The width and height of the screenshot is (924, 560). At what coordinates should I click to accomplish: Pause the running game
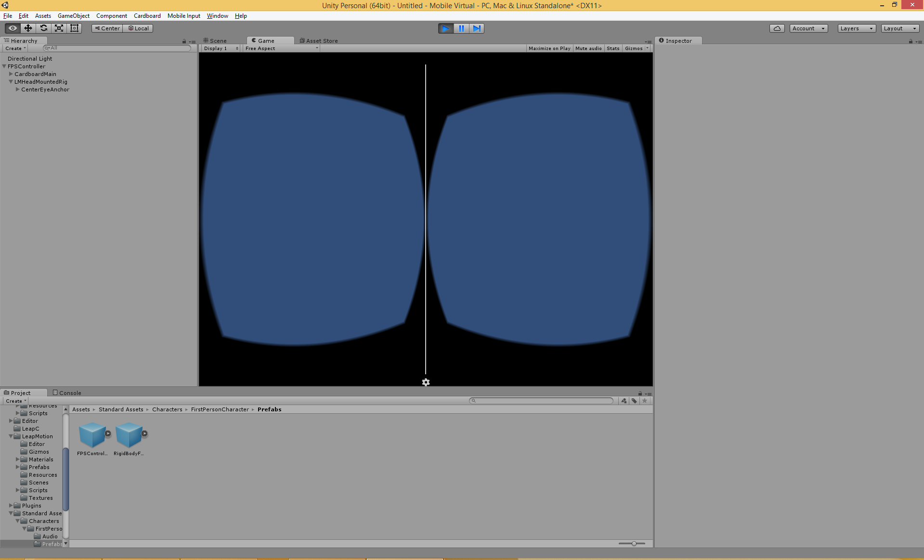461,28
